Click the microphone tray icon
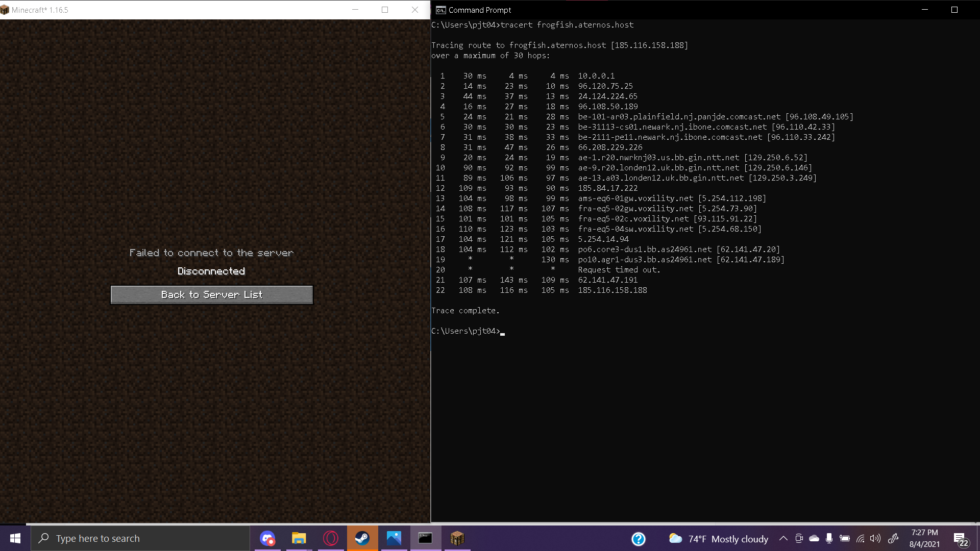980x551 pixels. [x=829, y=538]
